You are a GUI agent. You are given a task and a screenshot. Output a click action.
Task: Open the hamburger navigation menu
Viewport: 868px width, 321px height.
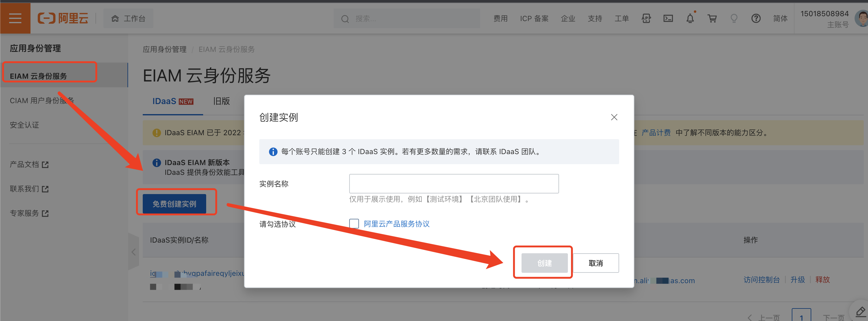[15, 18]
